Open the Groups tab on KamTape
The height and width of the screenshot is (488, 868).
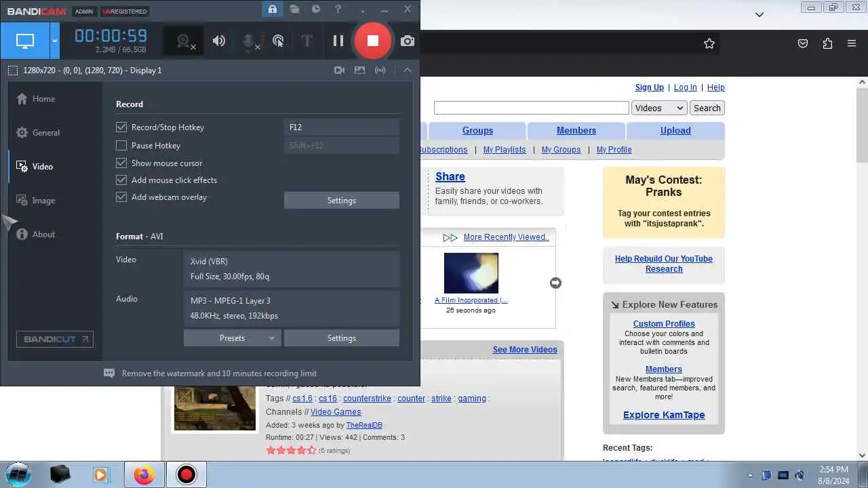pos(477,131)
